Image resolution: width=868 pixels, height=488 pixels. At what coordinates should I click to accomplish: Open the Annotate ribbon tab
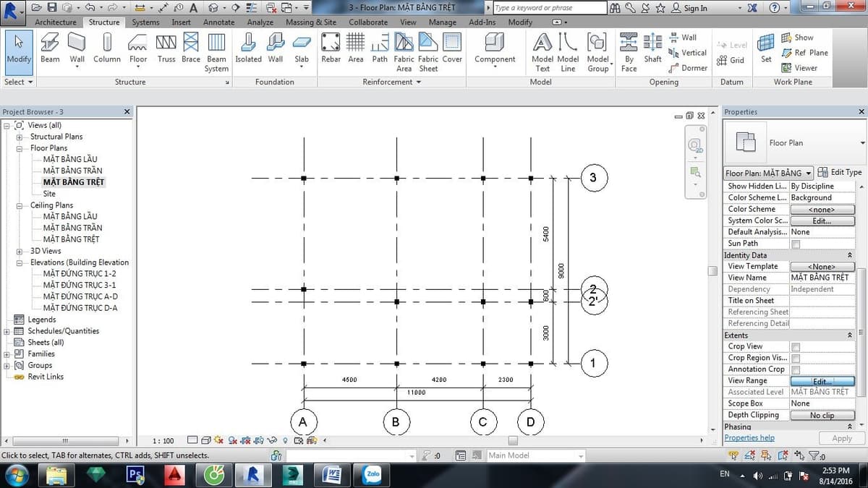click(x=219, y=22)
